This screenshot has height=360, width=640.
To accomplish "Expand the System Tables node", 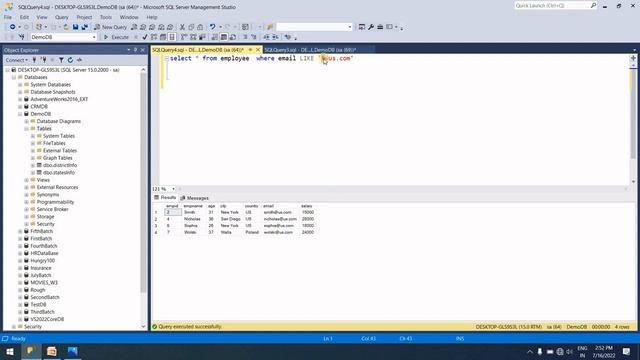I will tap(33, 136).
